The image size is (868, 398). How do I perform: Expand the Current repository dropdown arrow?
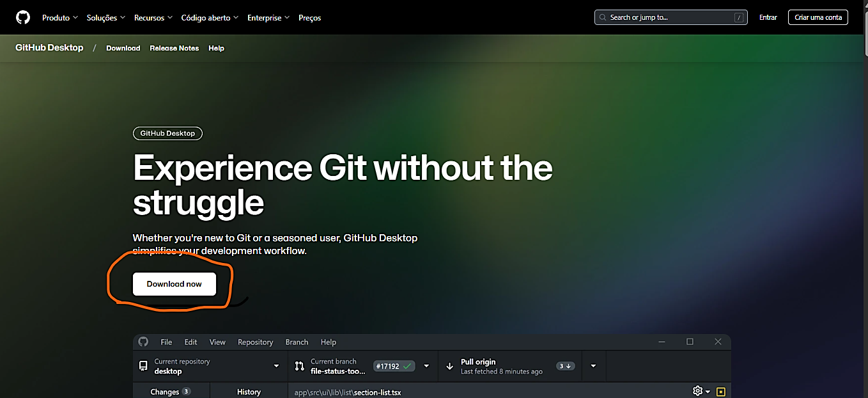(x=276, y=366)
